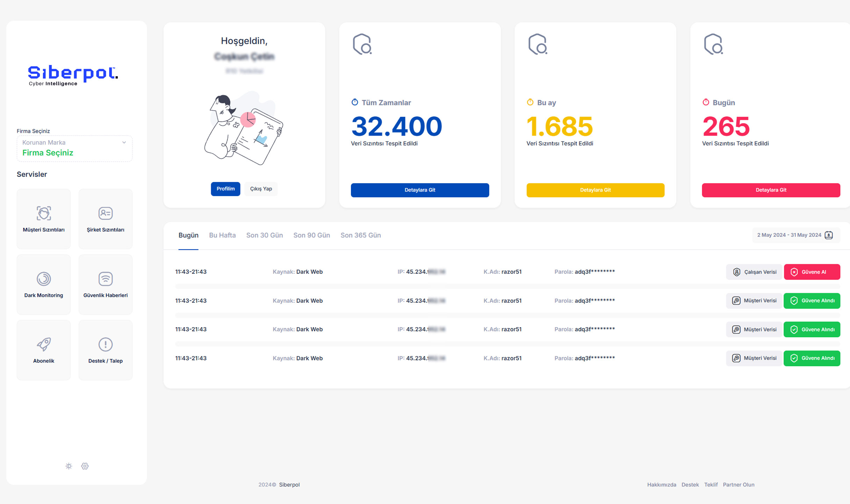Switch to the Bu Hafta tab
Image resolution: width=850 pixels, height=504 pixels.
tap(222, 235)
